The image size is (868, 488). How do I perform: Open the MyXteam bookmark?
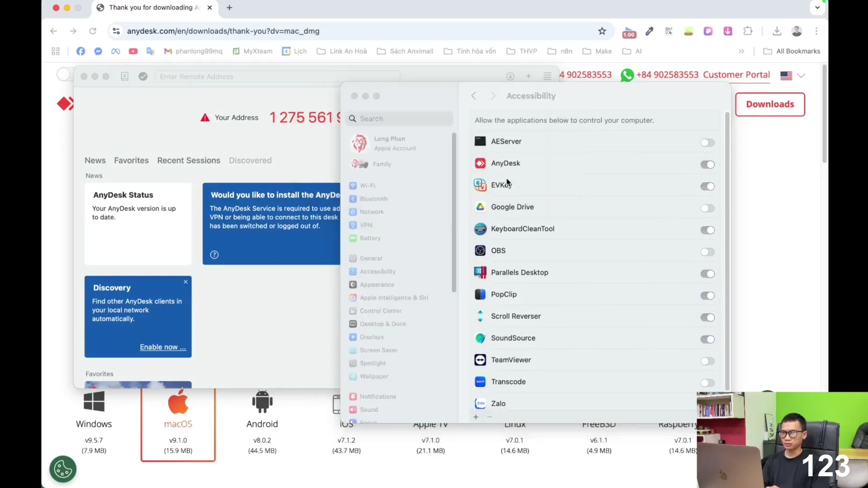click(x=252, y=51)
